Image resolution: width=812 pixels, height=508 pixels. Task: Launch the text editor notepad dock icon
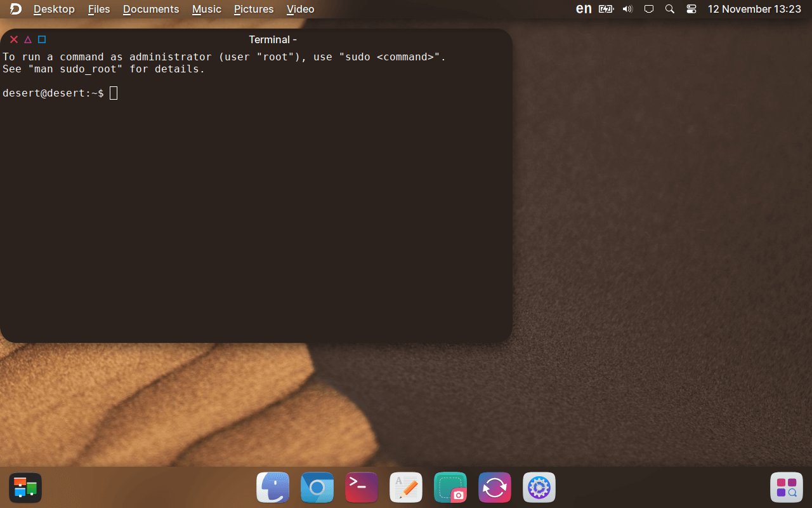point(406,488)
